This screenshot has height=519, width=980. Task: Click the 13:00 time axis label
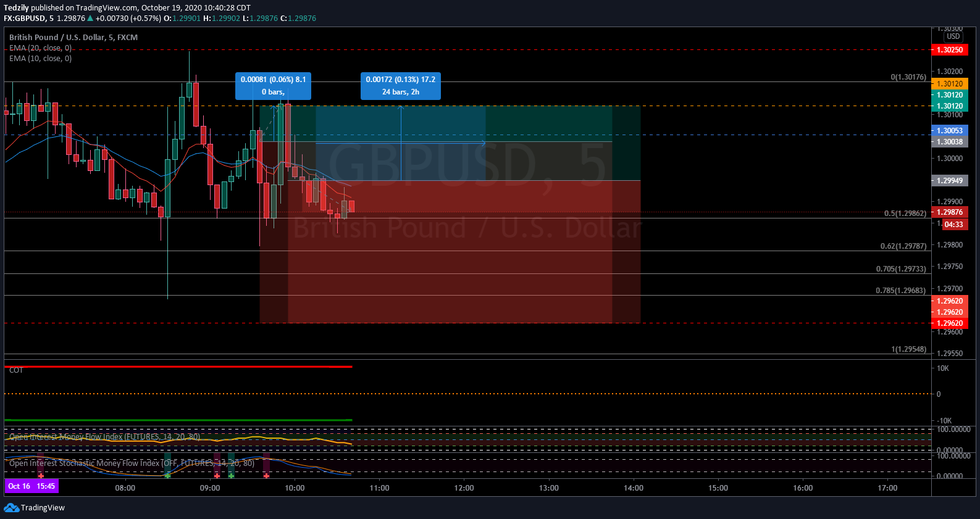(549, 488)
